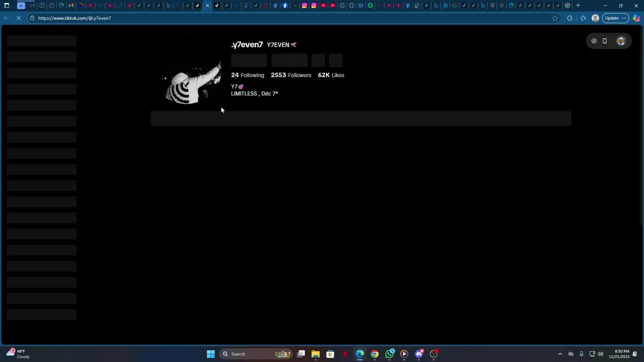Click the taskbar Search box

coord(257,354)
